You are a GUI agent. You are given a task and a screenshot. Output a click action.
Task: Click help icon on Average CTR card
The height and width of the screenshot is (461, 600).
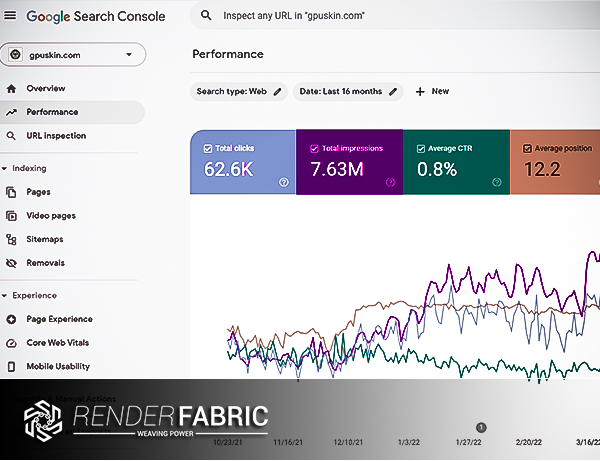(497, 182)
